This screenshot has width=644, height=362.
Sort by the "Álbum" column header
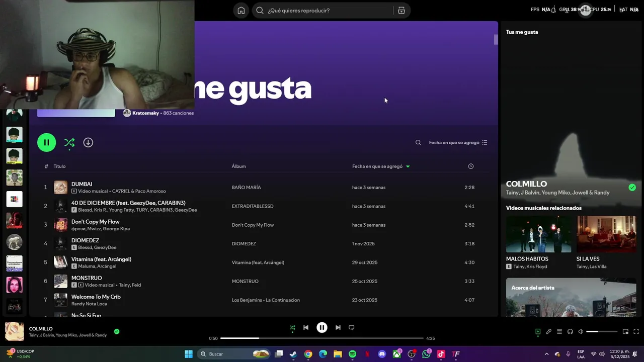click(x=238, y=166)
